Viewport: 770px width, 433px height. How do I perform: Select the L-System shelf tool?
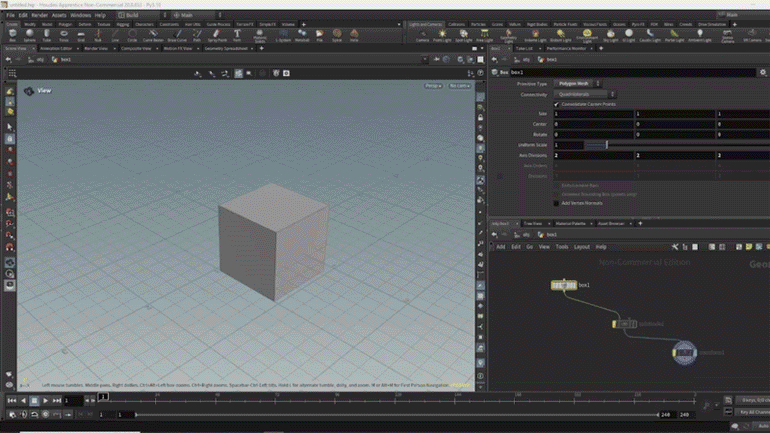pyautogui.click(x=283, y=35)
